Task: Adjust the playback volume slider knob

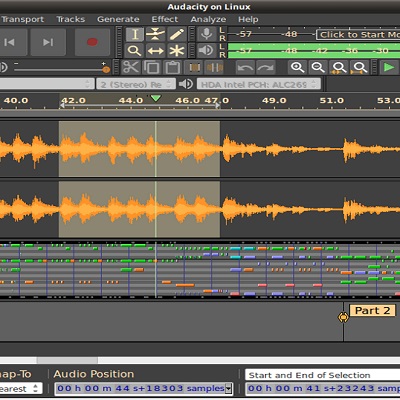Action: [106, 69]
